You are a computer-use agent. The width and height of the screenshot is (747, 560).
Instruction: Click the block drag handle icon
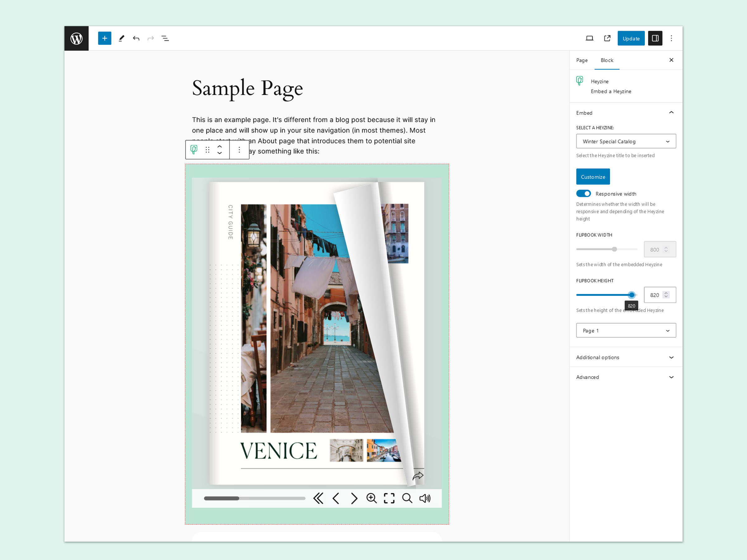(207, 150)
